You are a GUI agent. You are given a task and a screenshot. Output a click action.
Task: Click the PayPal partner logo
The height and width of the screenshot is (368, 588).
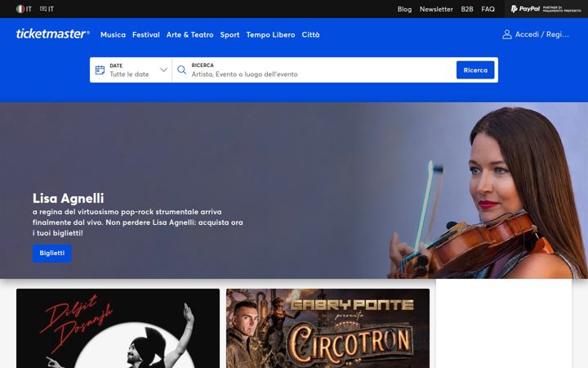click(546, 9)
